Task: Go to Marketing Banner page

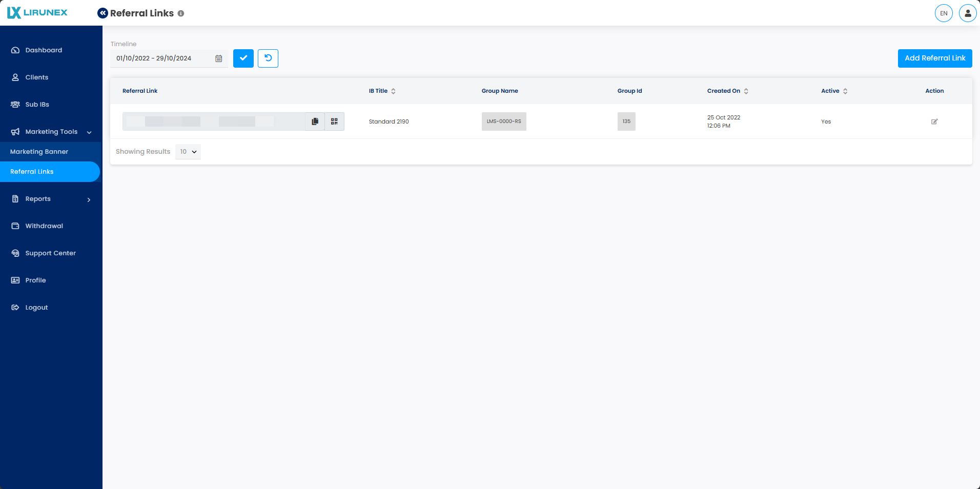Action: (39, 152)
